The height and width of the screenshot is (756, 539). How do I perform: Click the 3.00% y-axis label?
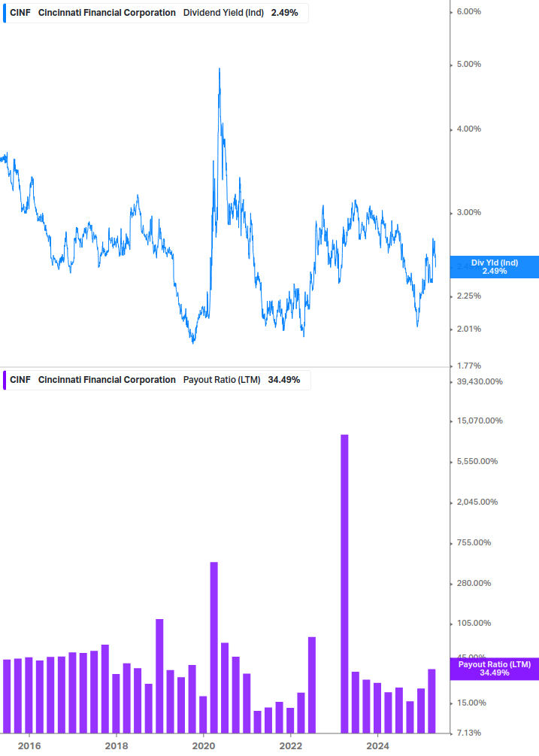468,212
